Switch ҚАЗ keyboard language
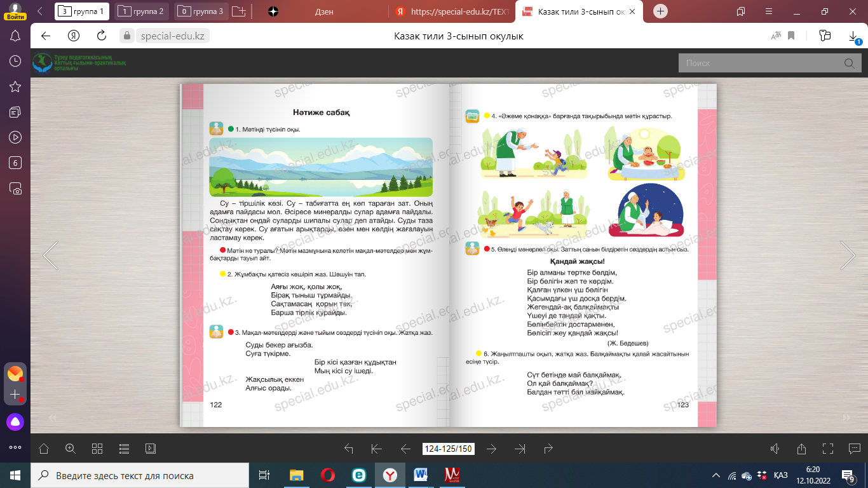The image size is (868, 488). (x=781, y=475)
